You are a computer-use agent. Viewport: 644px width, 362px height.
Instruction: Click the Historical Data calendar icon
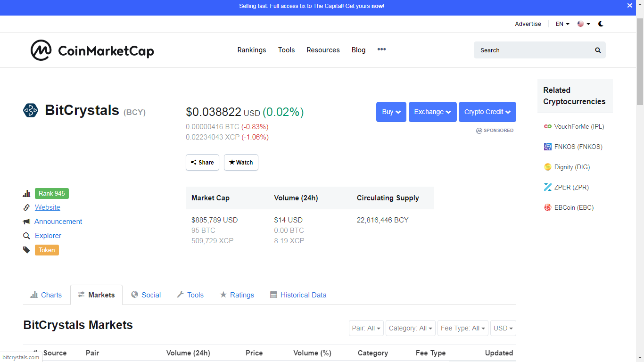click(x=273, y=295)
